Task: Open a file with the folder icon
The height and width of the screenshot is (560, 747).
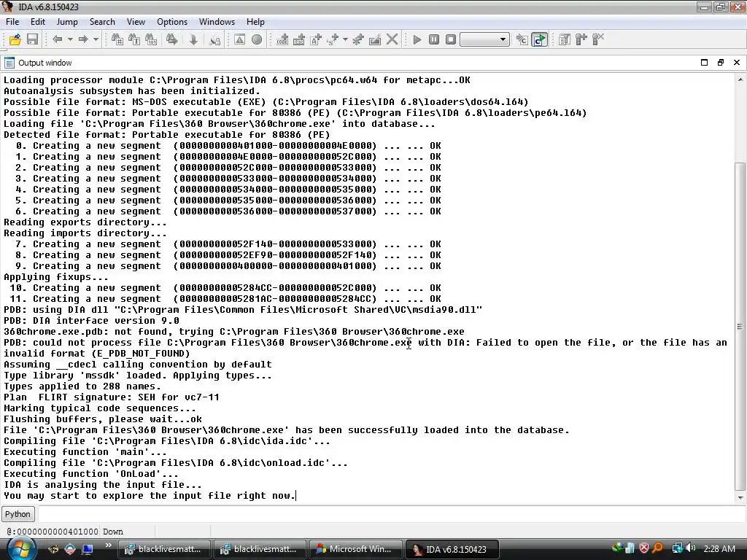Action: pos(15,39)
